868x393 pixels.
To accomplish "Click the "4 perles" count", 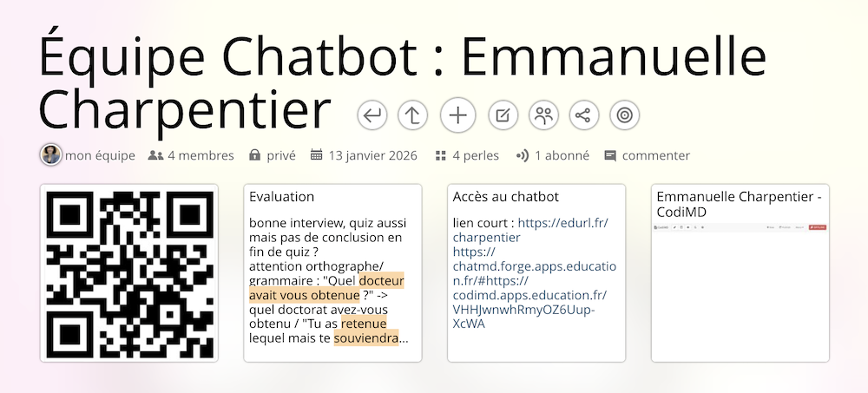I will (467, 156).
